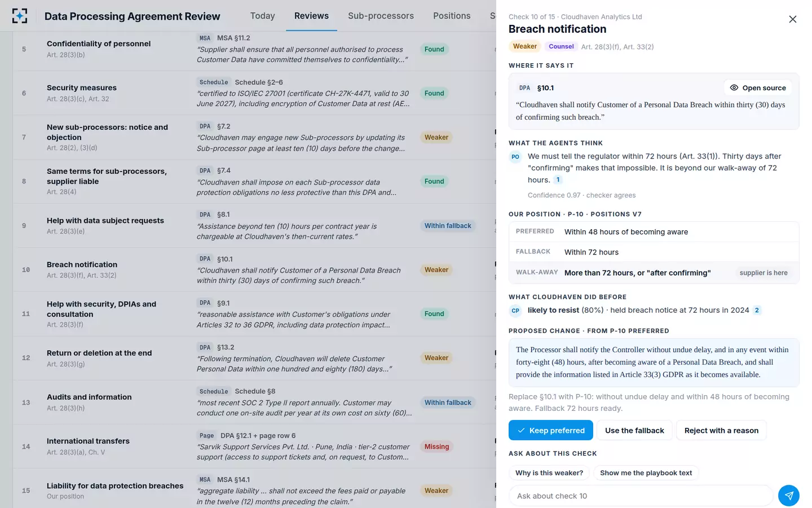Open the Sub-processors tab

[x=381, y=16]
